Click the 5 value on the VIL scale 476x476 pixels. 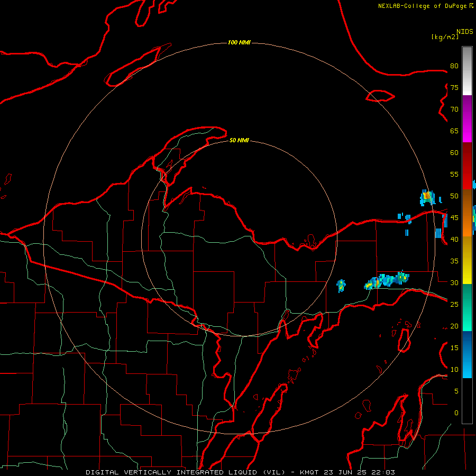(x=456, y=391)
